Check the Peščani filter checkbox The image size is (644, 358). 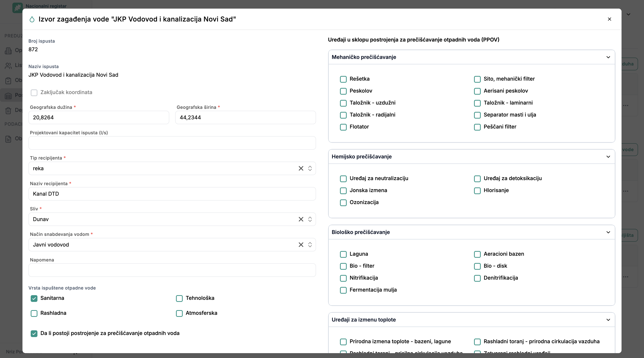pyautogui.click(x=477, y=127)
